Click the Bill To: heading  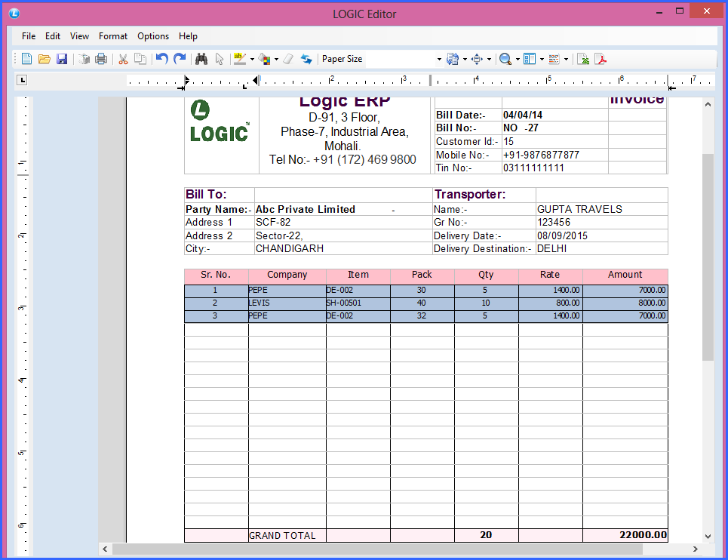click(206, 194)
